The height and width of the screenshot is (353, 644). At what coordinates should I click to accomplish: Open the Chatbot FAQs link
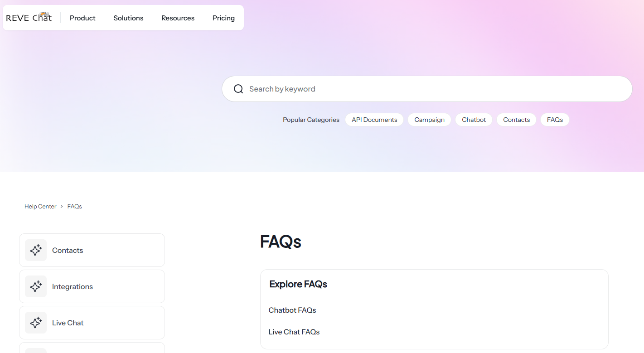(292, 310)
